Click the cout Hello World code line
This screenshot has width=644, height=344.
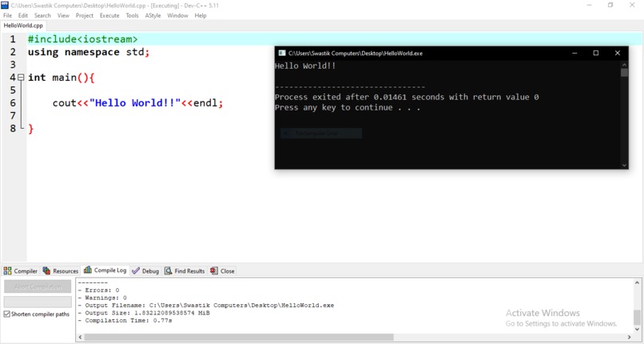click(x=137, y=102)
